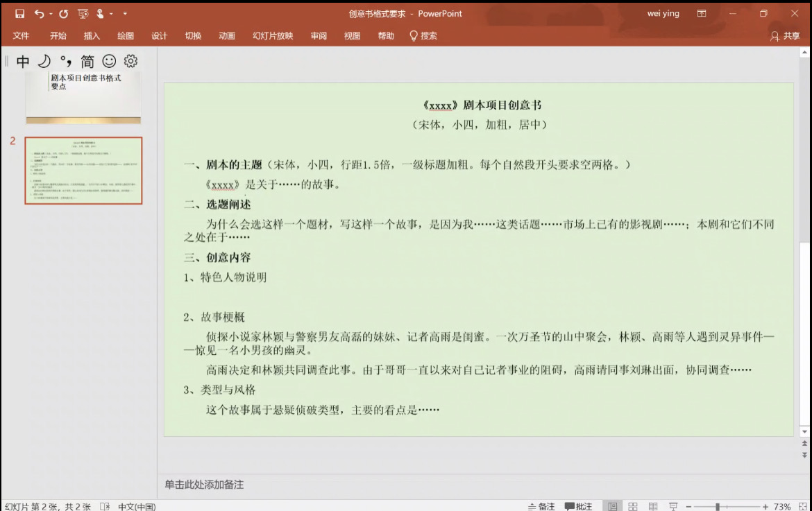Image resolution: width=812 pixels, height=511 pixels.
Task: Start slideshow from beginning icon
Action: [83, 14]
